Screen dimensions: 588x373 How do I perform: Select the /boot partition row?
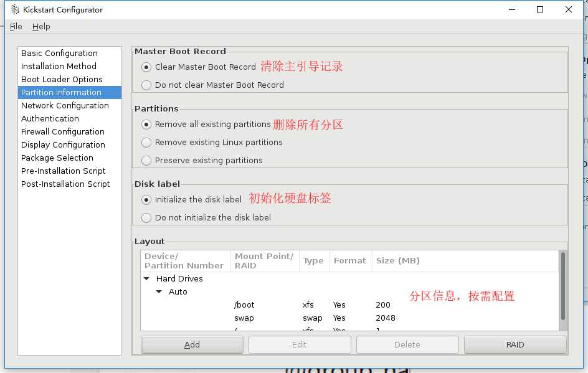(x=349, y=305)
